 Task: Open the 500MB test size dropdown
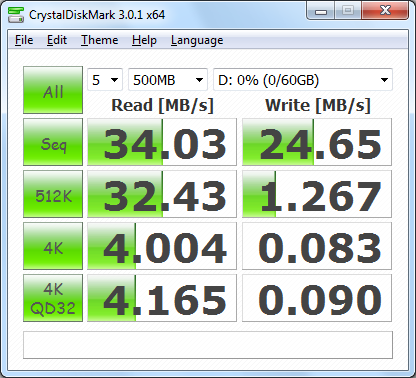coord(168,80)
